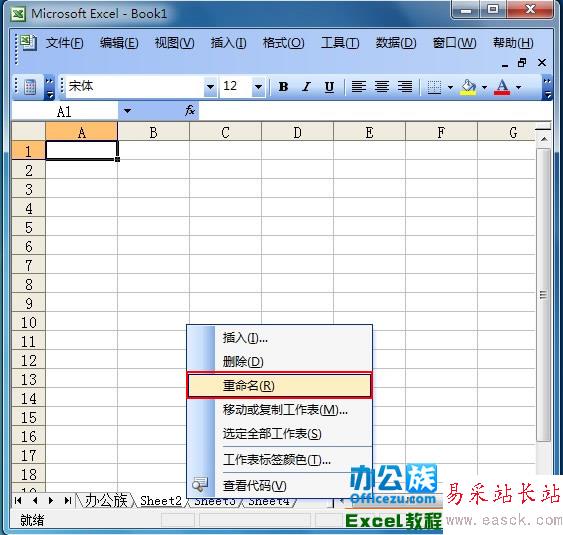Open the 帮助(H) menu
This screenshot has height=535, width=563.
(513, 43)
